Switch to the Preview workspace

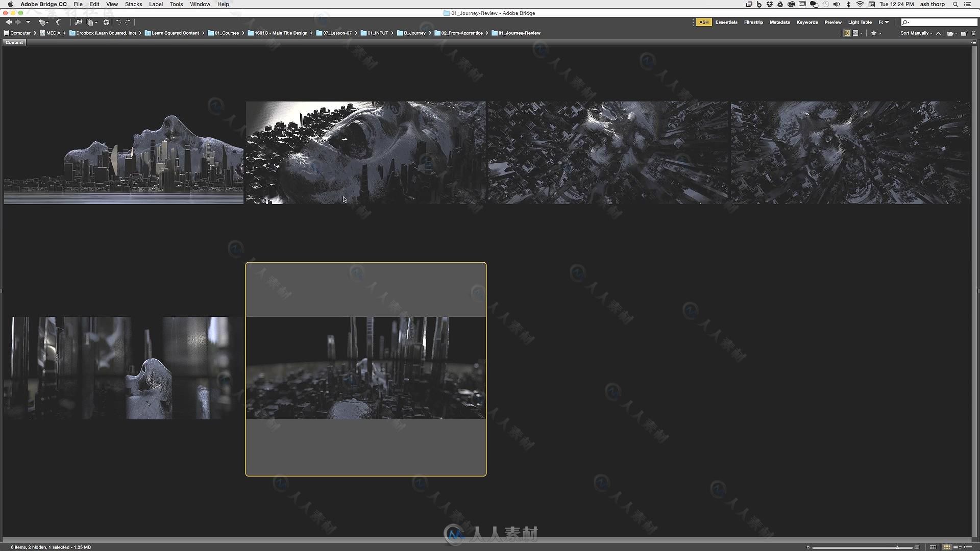click(833, 22)
